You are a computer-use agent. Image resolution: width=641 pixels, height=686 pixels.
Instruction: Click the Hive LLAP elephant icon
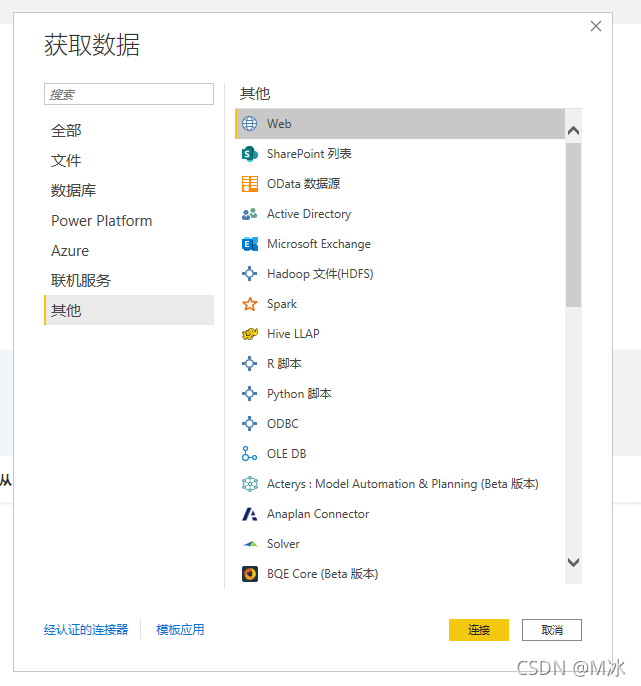(250, 334)
